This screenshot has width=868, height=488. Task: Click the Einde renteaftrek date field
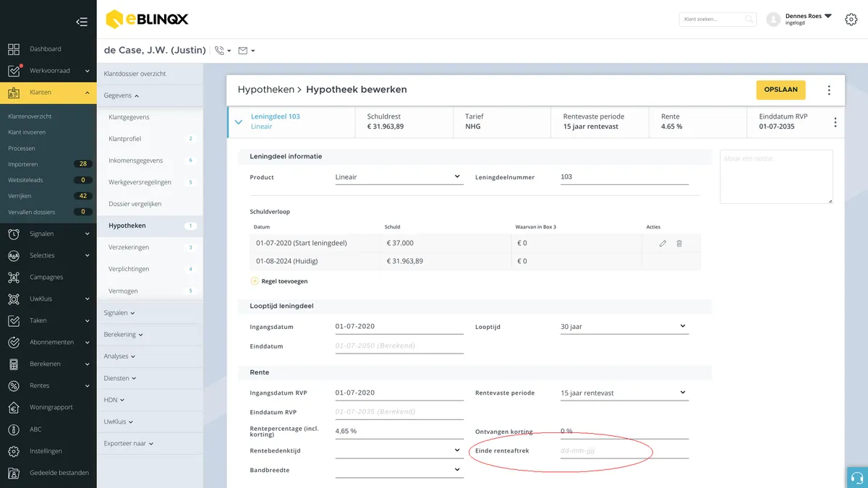click(624, 450)
